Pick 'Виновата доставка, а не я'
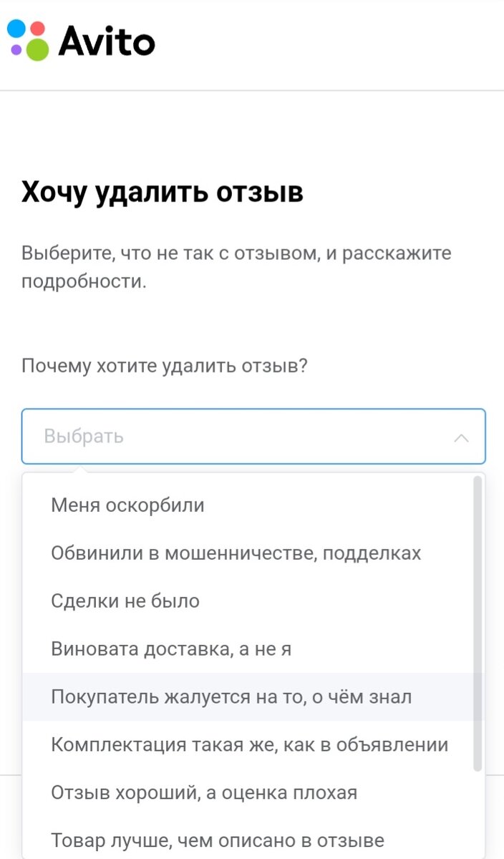Viewport: 504px width, 859px height. click(173, 649)
